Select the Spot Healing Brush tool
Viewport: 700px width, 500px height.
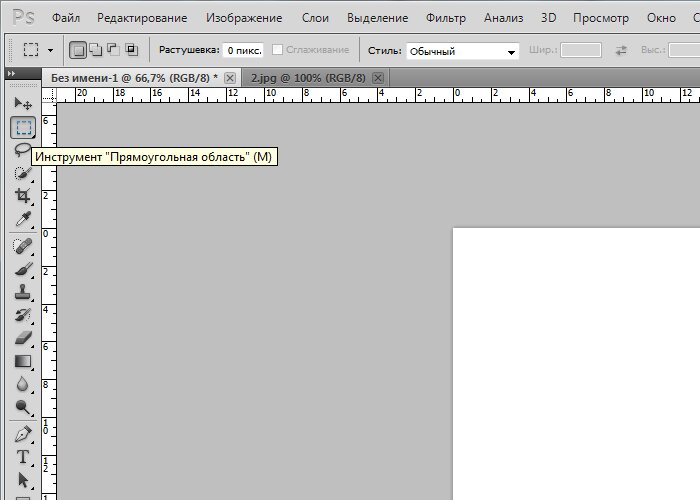(x=22, y=246)
